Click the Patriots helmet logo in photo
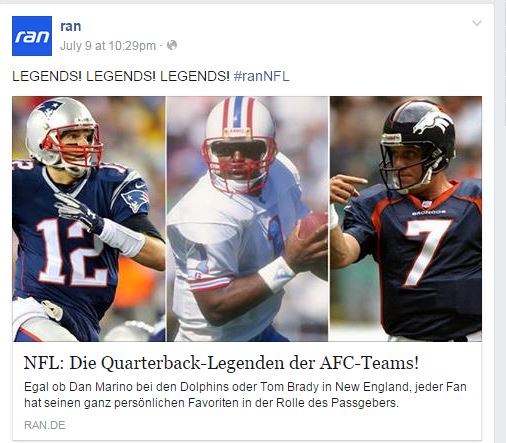Image resolution: width=506 pixels, height=443 pixels. pos(49,108)
